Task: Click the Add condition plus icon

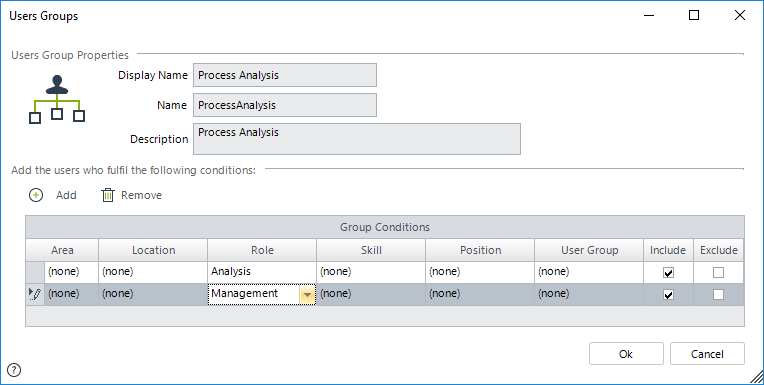Action: point(36,195)
